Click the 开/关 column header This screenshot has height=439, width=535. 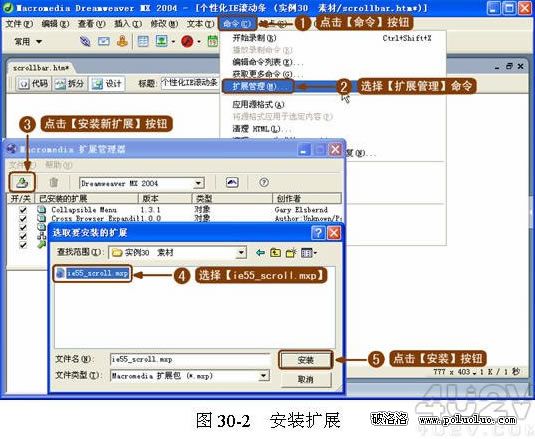coord(21,199)
